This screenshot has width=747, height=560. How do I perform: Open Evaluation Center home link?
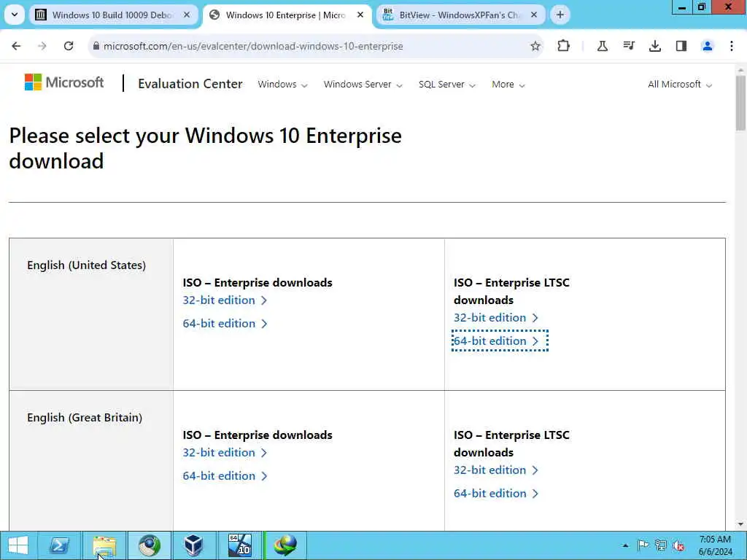tap(190, 84)
